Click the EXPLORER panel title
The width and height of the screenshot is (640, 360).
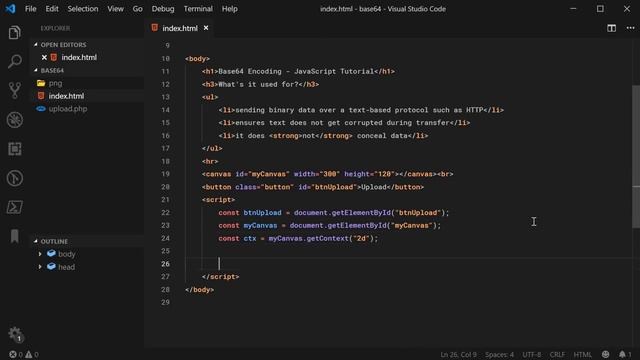55,28
